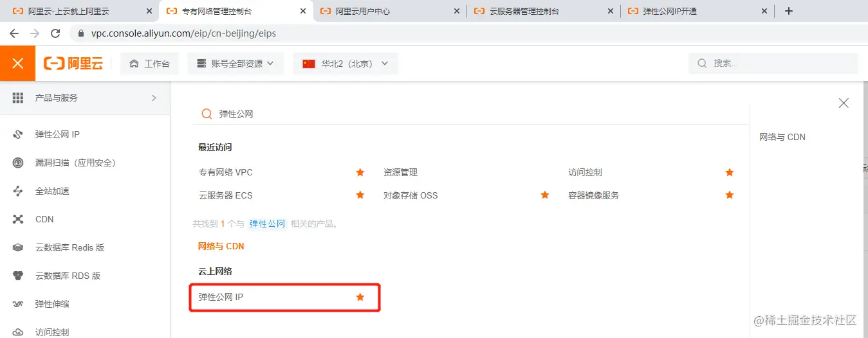The height and width of the screenshot is (338, 868).
Task: Close the 云服务器管理控制台 browser tab
Action: point(610,11)
